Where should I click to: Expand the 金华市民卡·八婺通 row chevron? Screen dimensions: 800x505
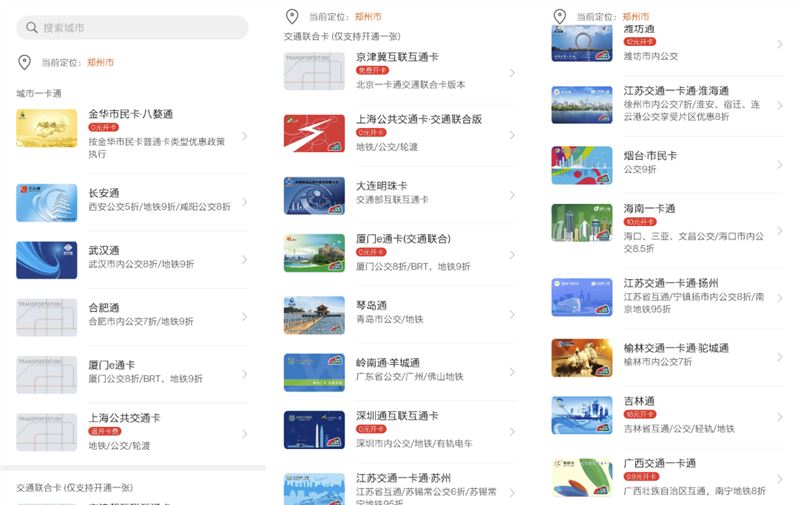click(245, 136)
